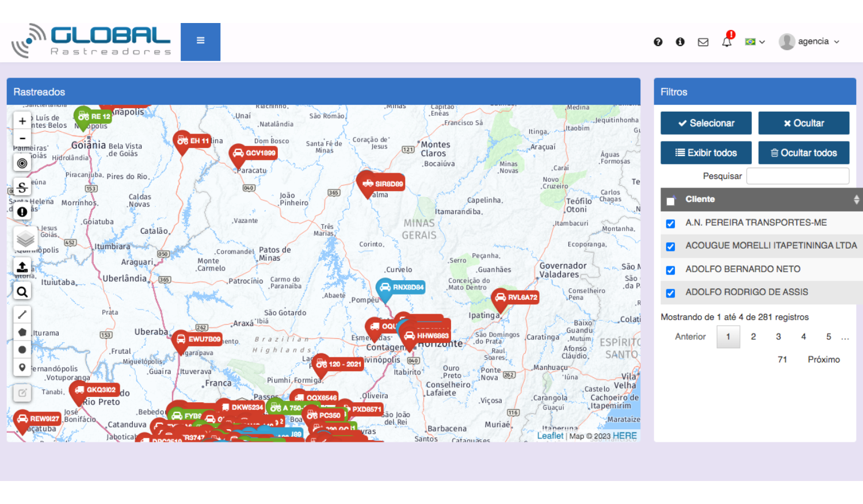The width and height of the screenshot is (863, 504).
Task: Click the target locate icon on map
Action: (22, 163)
